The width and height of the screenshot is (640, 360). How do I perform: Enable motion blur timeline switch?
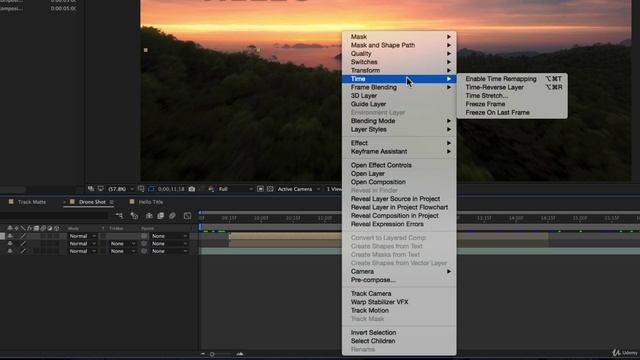point(172,216)
